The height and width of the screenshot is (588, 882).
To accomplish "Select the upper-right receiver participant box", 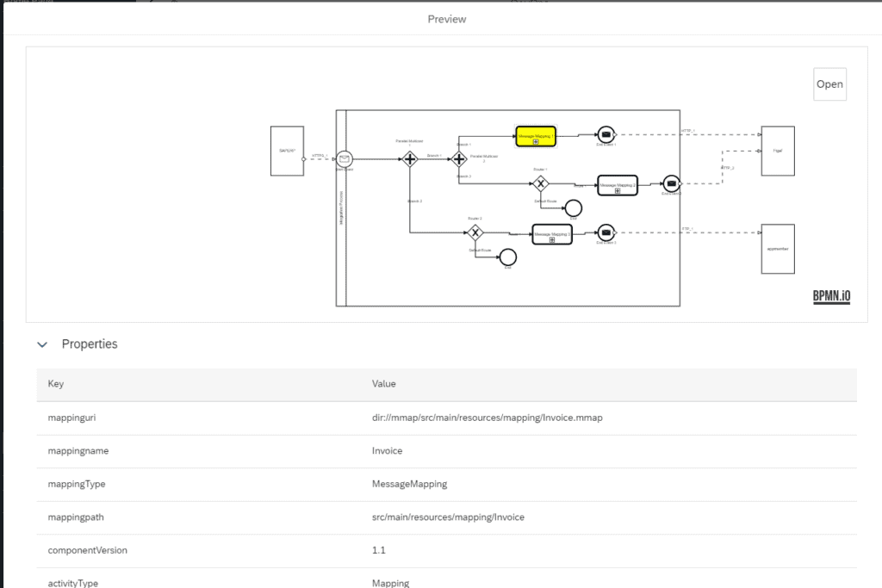I will [778, 152].
